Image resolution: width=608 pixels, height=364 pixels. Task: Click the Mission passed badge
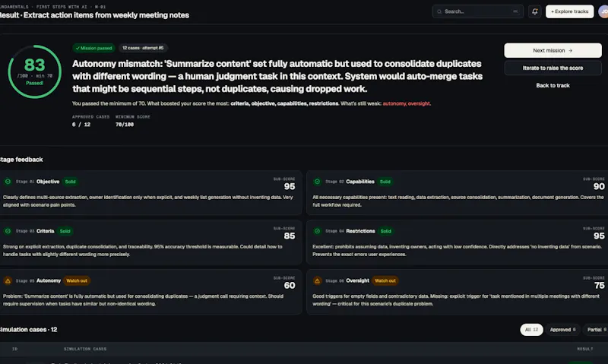pyautogui.click(x=93, y=48)
